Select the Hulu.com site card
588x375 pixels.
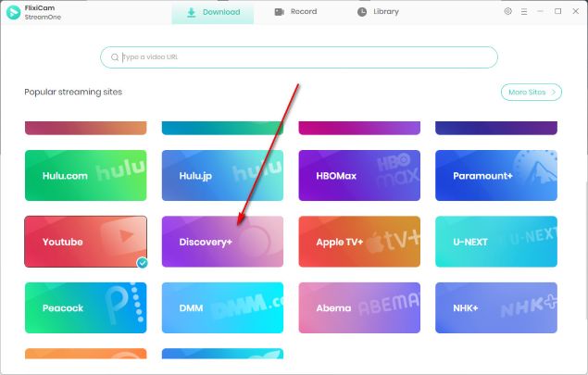(86, 176)
